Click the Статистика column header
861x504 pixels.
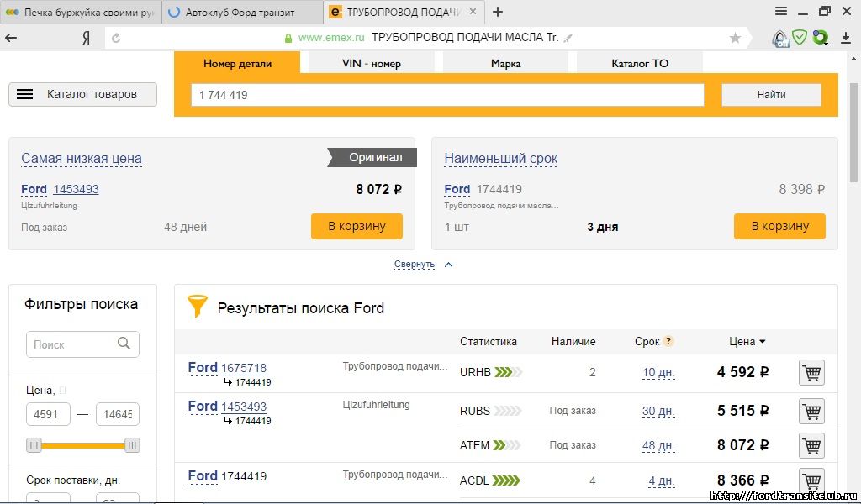tap(489, 341)
